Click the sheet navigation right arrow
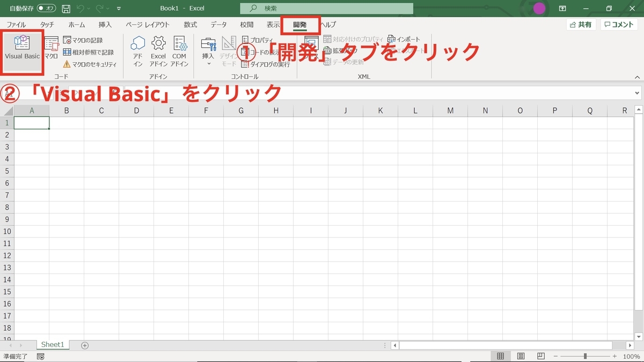 [x=21, y=345]
